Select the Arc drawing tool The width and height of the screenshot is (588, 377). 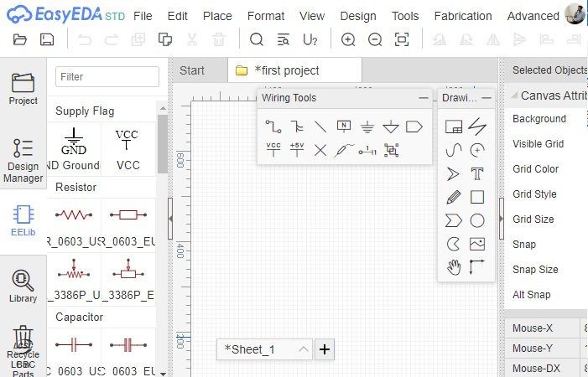tap(477, 150)
